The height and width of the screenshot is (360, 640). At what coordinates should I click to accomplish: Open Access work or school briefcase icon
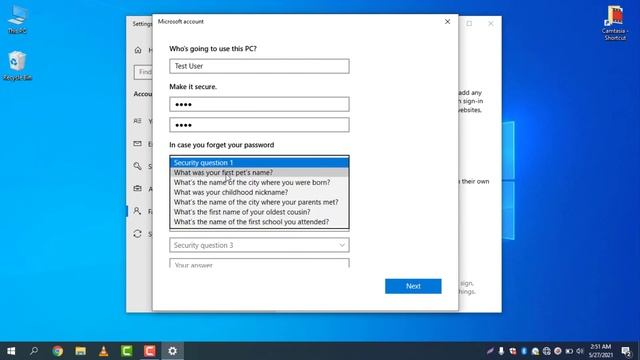pos(138,189)
